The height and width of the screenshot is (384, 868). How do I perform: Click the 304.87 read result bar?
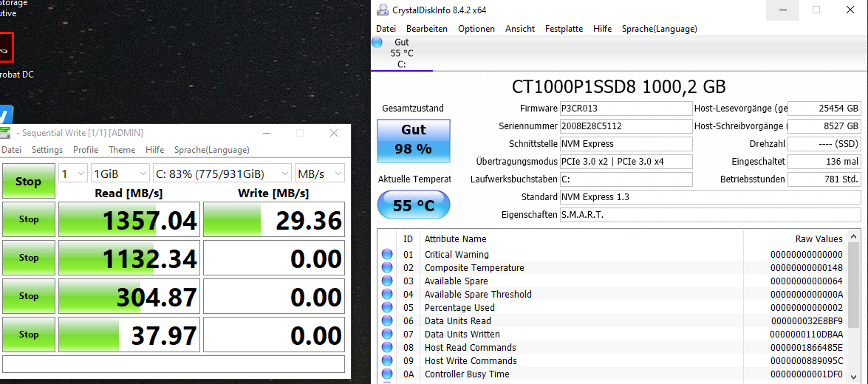tap(129, 296)
